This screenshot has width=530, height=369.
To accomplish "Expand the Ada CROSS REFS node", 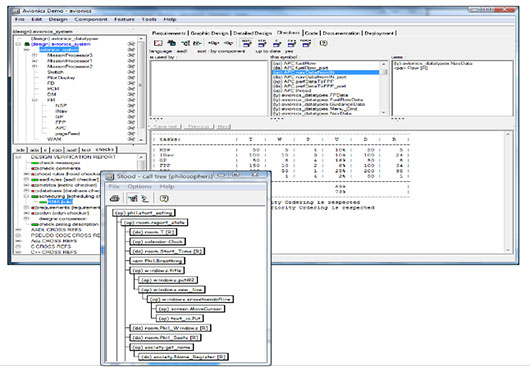I will pos(18,241).
